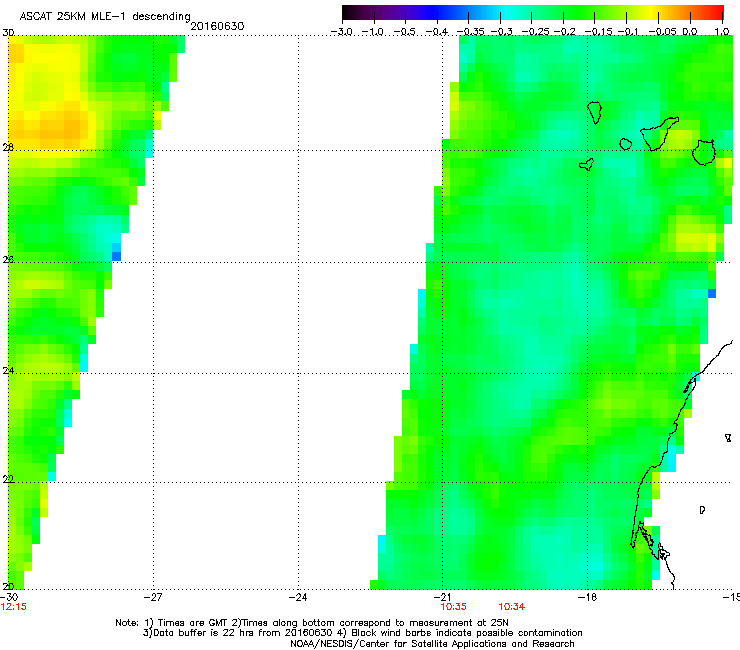
Task: Click the Tenerife island outline
Action: tap(659, 134)
